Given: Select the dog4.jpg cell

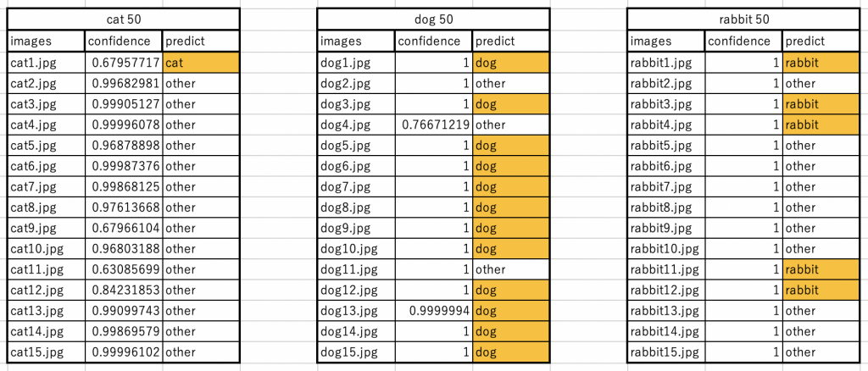Looking at the screenshot, I should click(356, 125).
